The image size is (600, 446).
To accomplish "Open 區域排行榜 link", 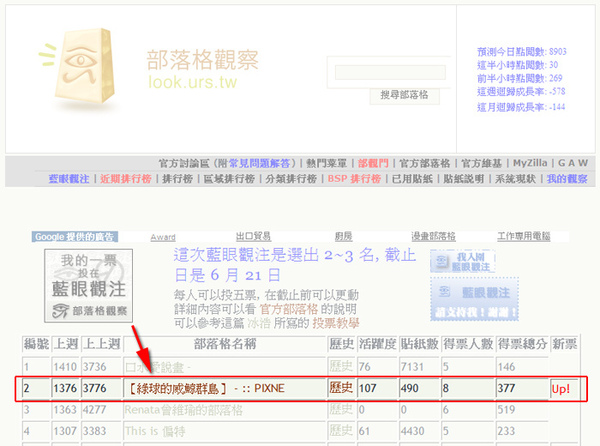I will click(229, 179).
